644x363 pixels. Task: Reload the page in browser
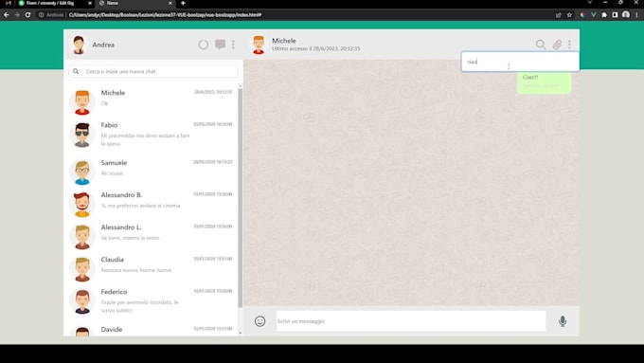tap(27, 15)
